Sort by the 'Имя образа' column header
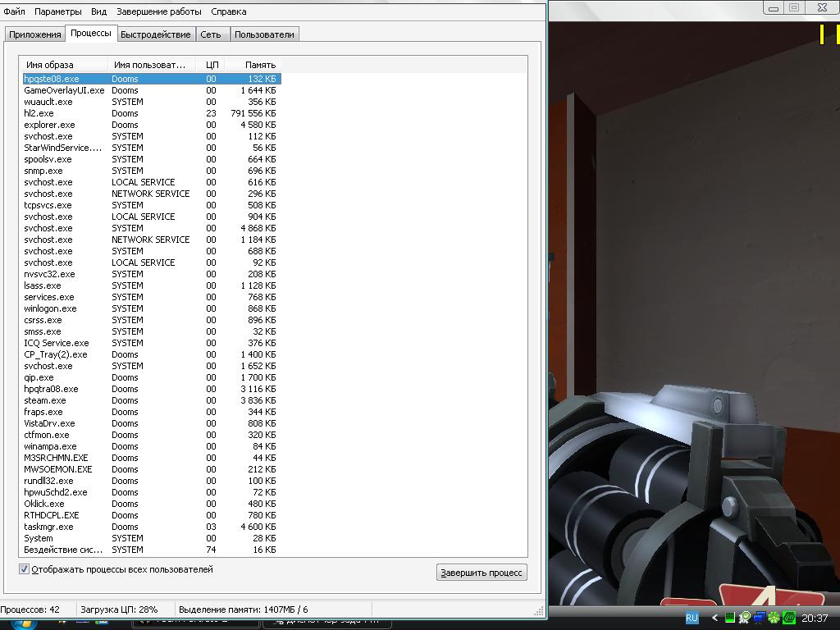Viewport: 840px width, 630px height. click(63, 65)
